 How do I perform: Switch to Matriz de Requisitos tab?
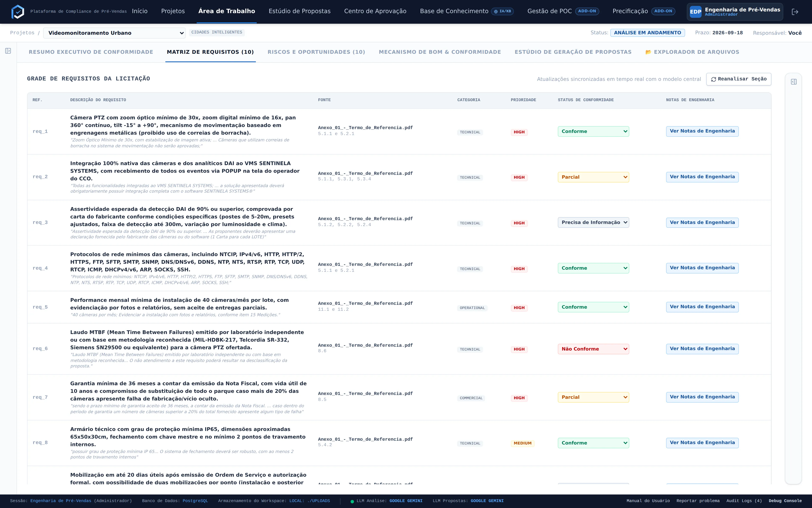coord(210,52)
